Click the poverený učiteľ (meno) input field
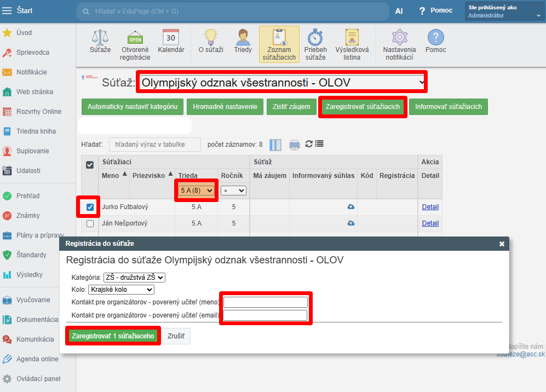 point(266,302)
